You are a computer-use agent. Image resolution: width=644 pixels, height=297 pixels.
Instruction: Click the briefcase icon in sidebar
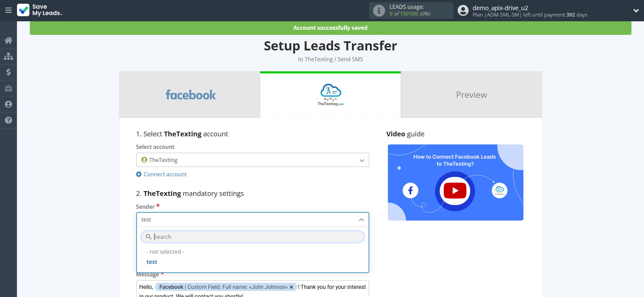(8, 88)
